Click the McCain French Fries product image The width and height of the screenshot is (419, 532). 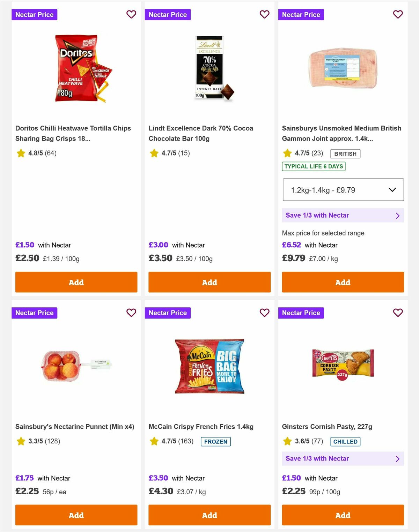point(209,365)
